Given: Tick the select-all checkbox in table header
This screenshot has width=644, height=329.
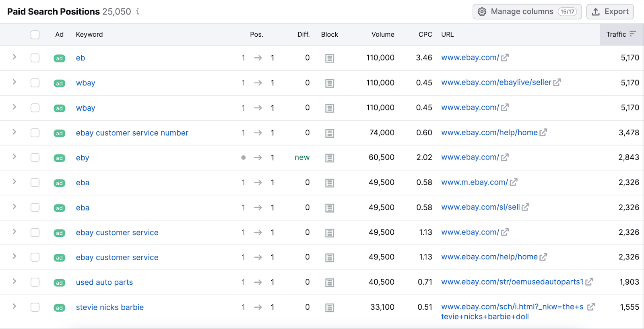Looking at the screenshot, I should (x=35, y=35).
